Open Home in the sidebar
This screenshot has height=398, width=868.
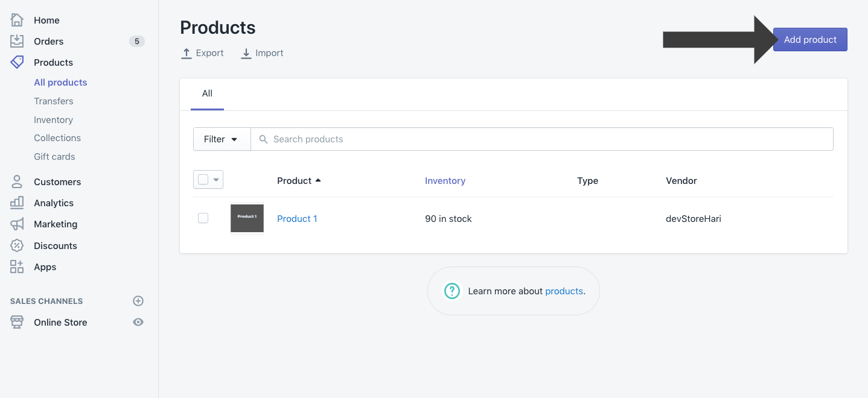click(46, 20)
